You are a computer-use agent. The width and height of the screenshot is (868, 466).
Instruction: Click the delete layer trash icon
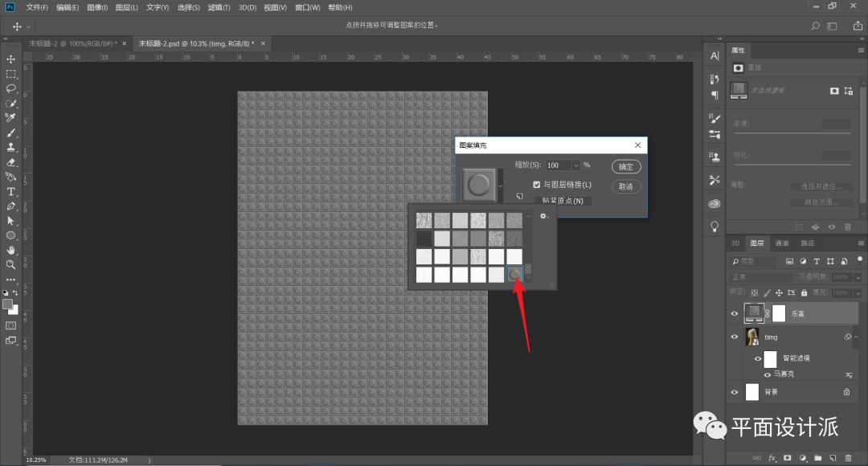tap(848, 457)
